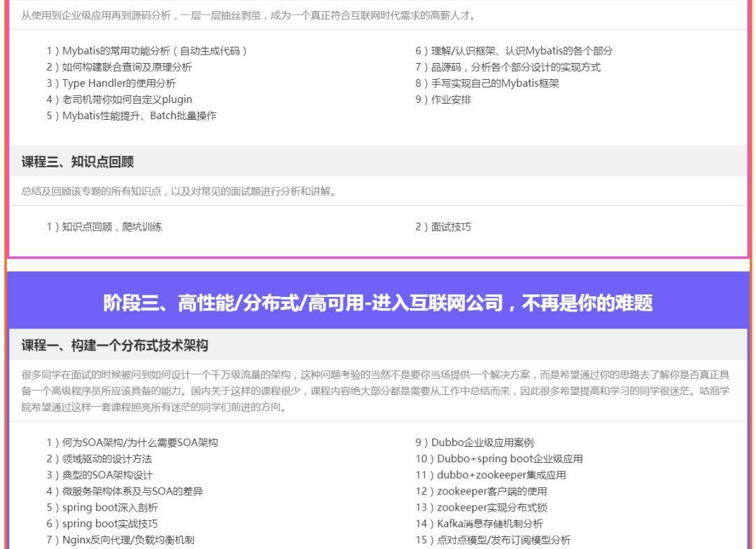The height and width of the screenshot is (549, 756).
Task: Click the '总结及回顾该专题的所有知识点' description
Action: click(179, 192)
